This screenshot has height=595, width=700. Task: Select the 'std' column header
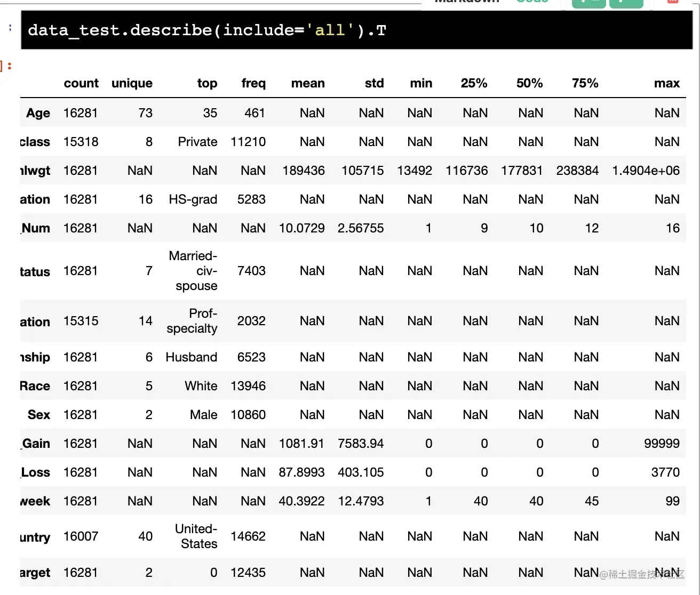(374, 83)
